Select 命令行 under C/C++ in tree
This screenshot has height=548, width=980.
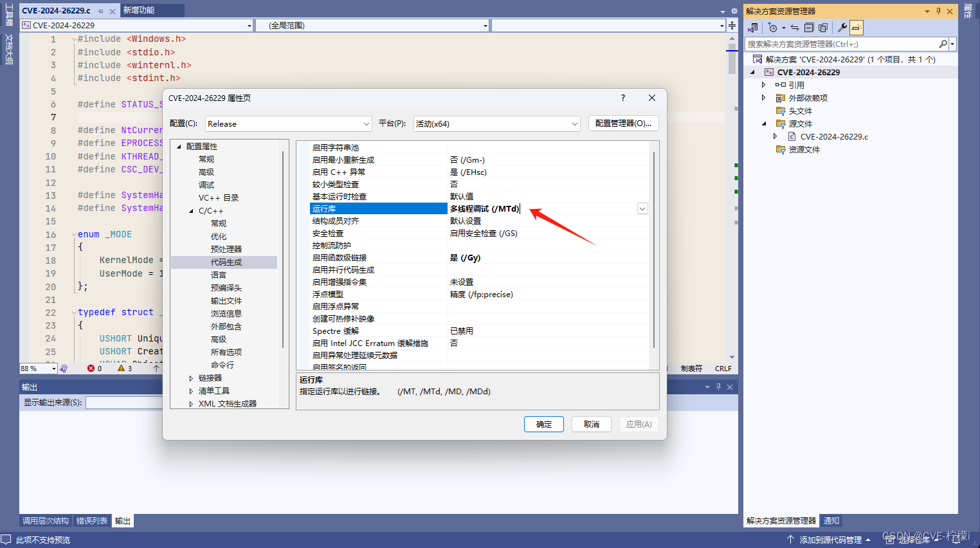coord(222,365)
